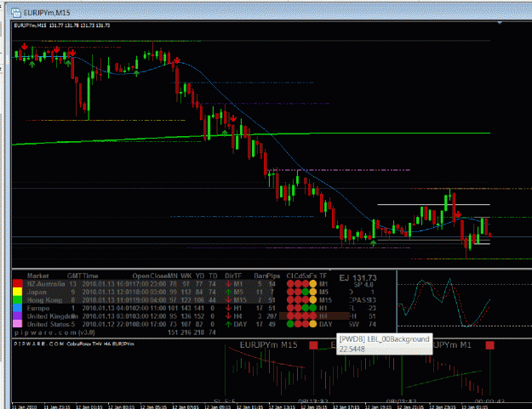Click the red square beside EURJPYm M1 mini chart
The height and width of the screenshot is (409, 532).
pyautogui.click(x=490, y=345)
